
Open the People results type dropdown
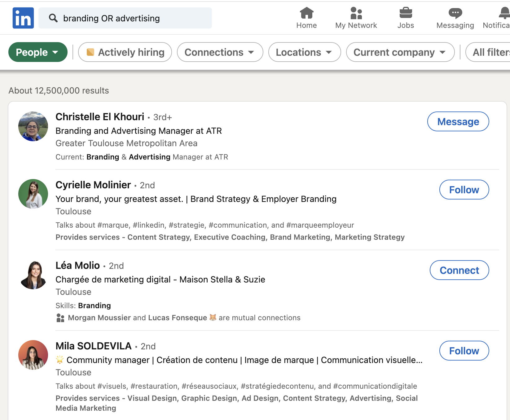[38, 52]
